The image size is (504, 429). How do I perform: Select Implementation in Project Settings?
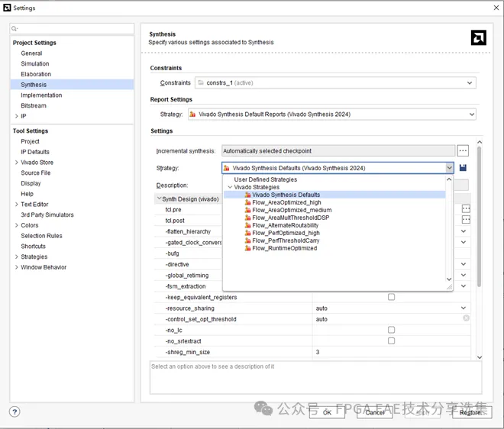click(x=41, y=95)
